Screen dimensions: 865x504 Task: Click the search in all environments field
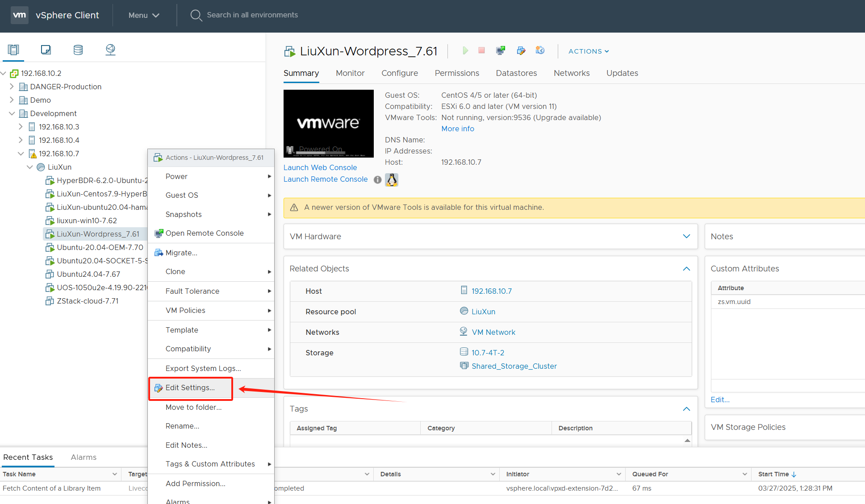point(252,15)
